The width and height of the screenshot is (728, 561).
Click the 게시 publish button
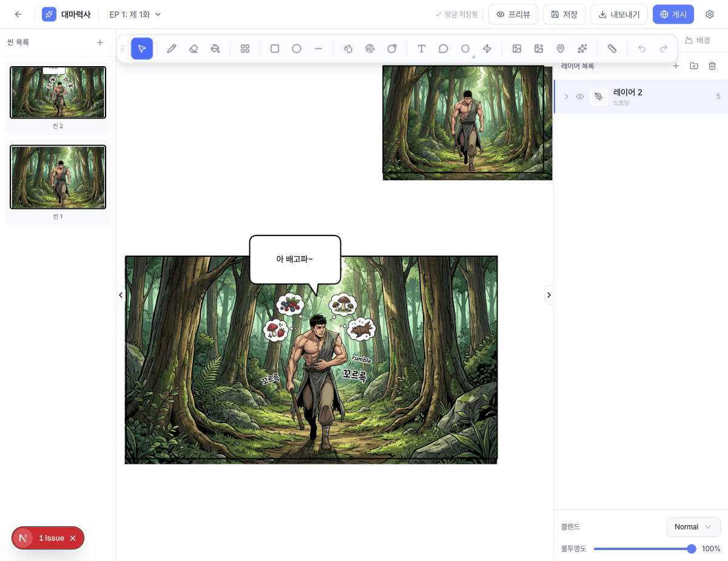(x=673, y=14)
